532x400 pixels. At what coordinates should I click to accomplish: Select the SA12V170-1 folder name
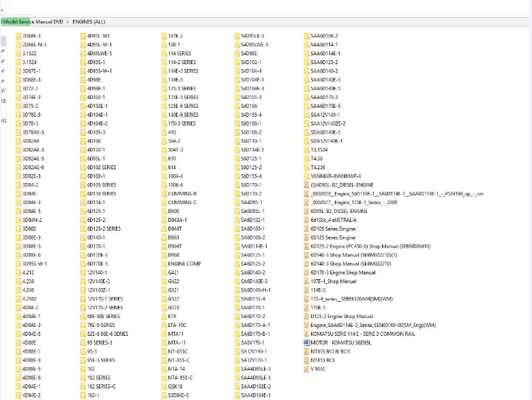[x=254, y=360]
